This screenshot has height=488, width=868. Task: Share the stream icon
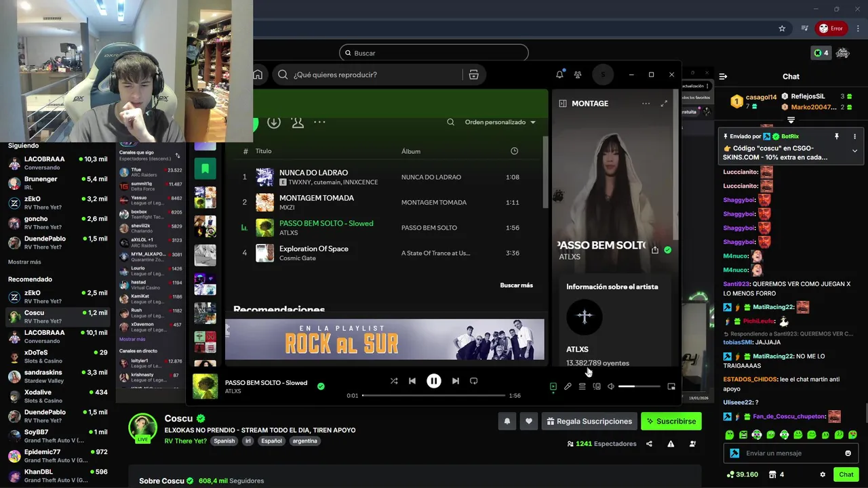click(649, 444)
